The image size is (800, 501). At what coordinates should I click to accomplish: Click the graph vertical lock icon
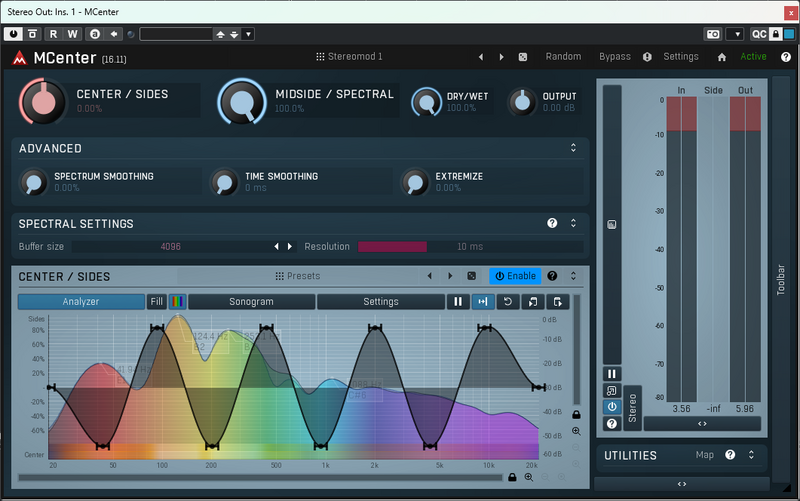[x=576, y=414]
